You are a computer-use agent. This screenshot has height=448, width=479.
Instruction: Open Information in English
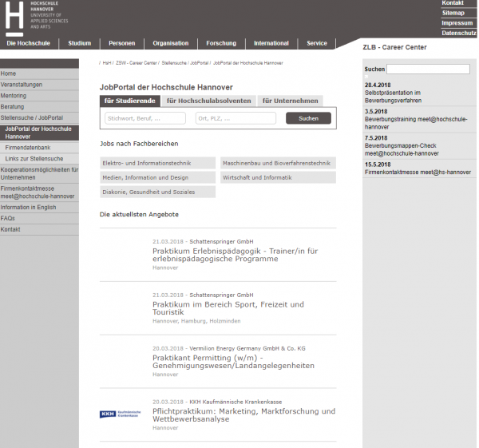click(x=39, y=207)
